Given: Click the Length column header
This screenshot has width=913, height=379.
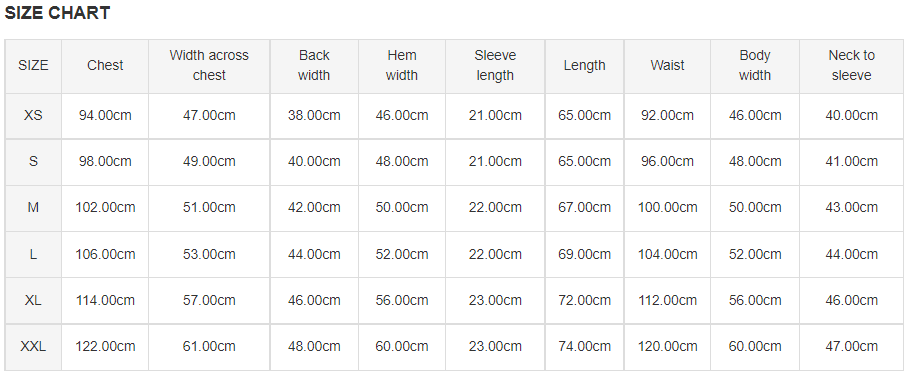Looking at the screenshot, I should 585,66.
